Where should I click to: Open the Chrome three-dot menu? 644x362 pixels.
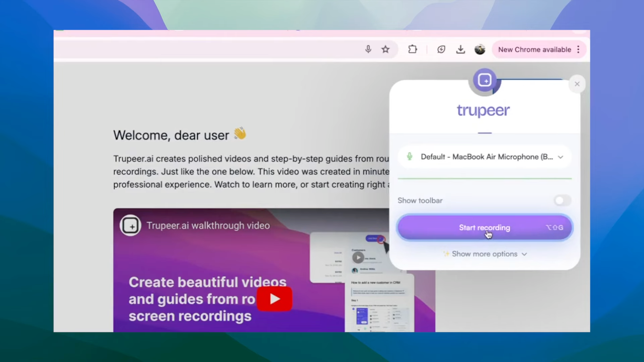point(578,50)
